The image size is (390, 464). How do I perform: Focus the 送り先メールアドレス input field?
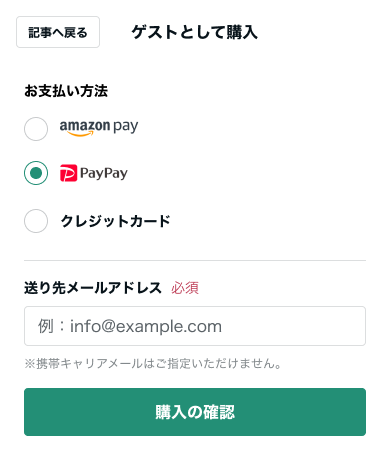point(195,326)
